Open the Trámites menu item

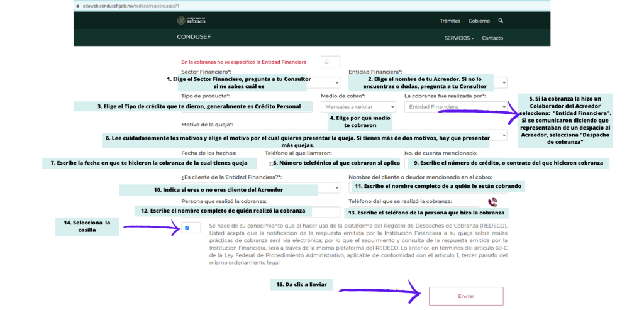tap(450, 21)
